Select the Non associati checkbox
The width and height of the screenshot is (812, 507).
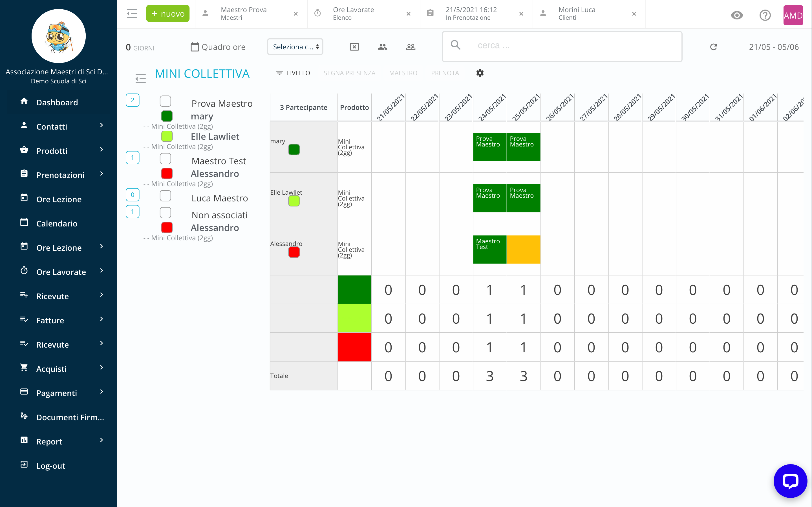166,213
